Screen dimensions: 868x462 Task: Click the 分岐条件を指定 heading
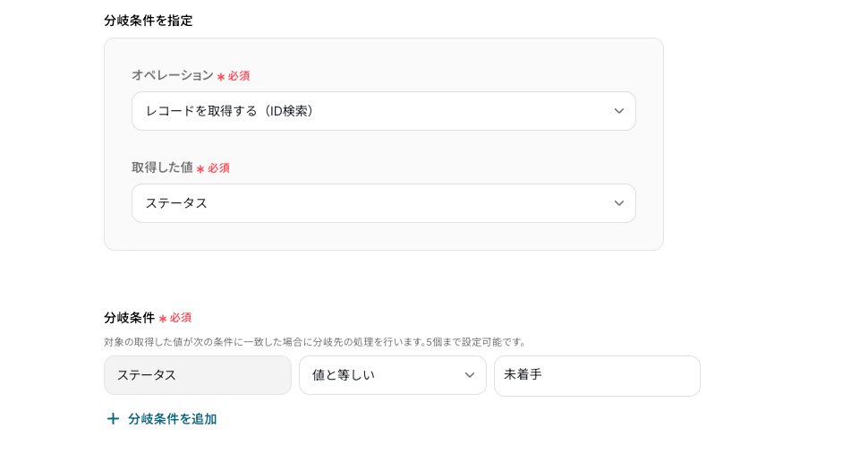(x=148, y=21)
